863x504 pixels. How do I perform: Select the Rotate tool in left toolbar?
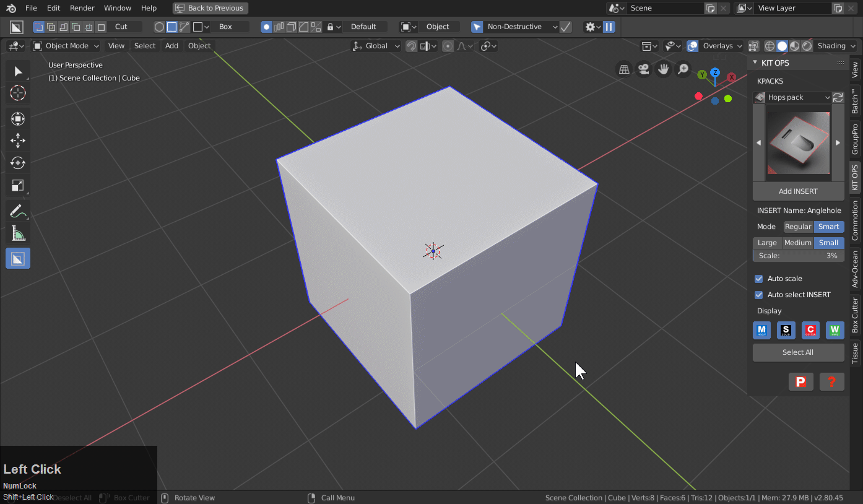(18, 163)
